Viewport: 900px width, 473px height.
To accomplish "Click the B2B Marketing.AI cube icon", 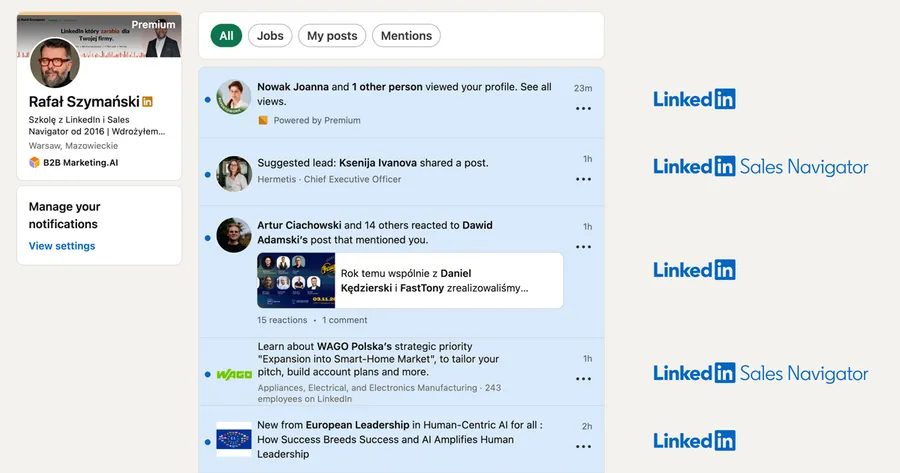I will (34, 162).
